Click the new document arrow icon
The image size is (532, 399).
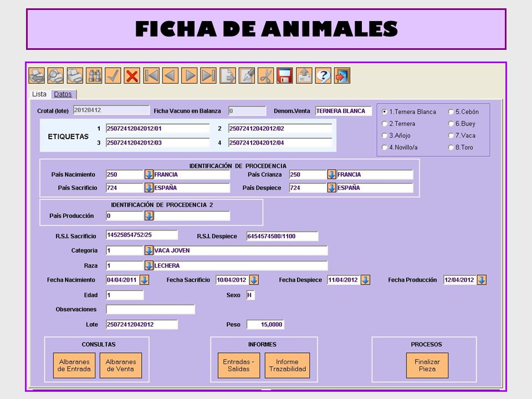228,76
